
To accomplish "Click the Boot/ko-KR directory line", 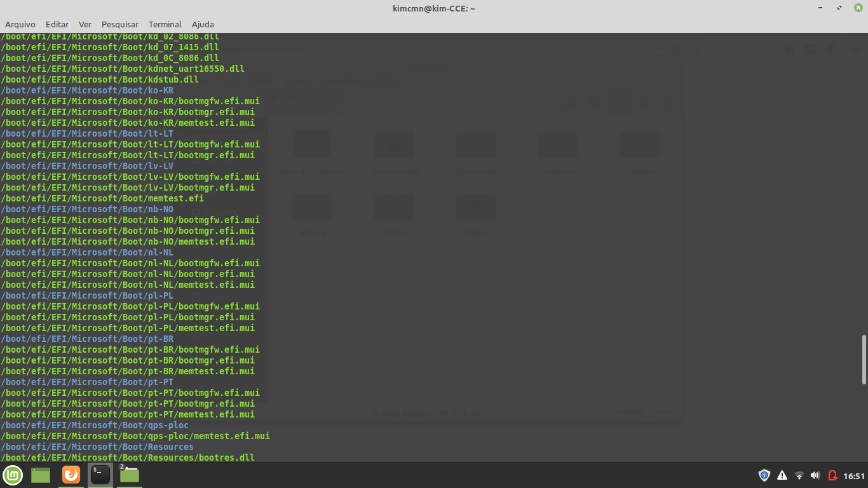I will click(87, 90).
